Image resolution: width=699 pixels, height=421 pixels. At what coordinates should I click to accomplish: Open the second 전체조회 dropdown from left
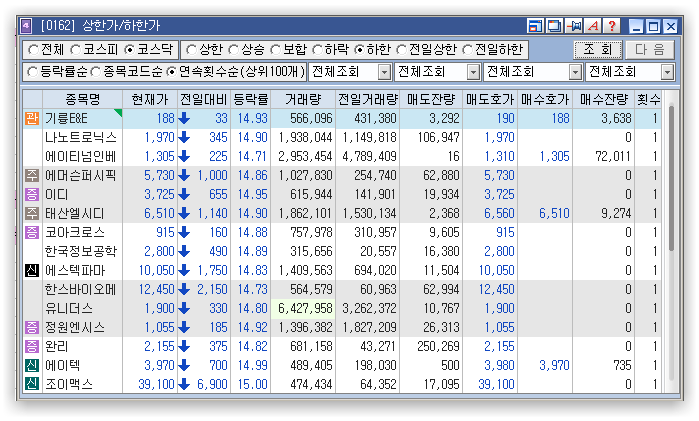[x=473, y=72]
